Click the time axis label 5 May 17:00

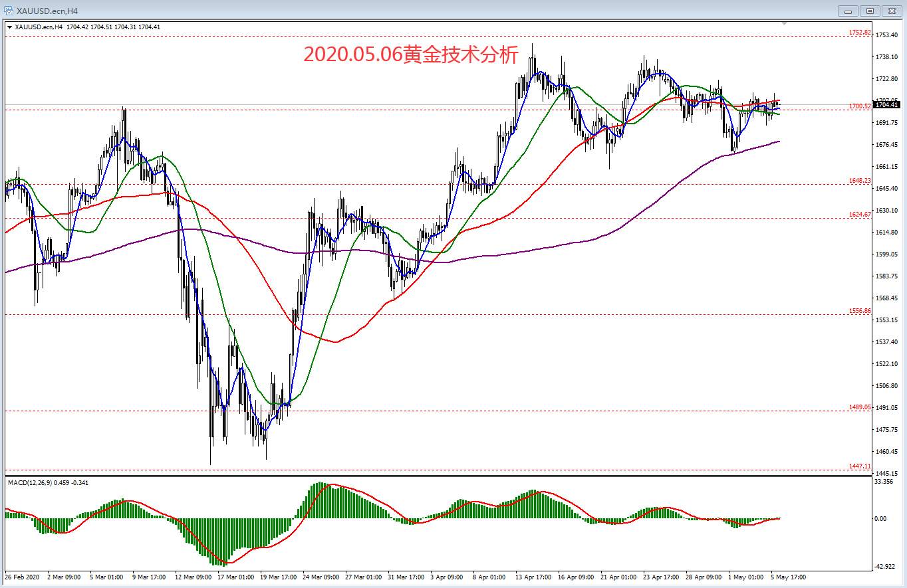pyautogui.click(x=789, y=577)
